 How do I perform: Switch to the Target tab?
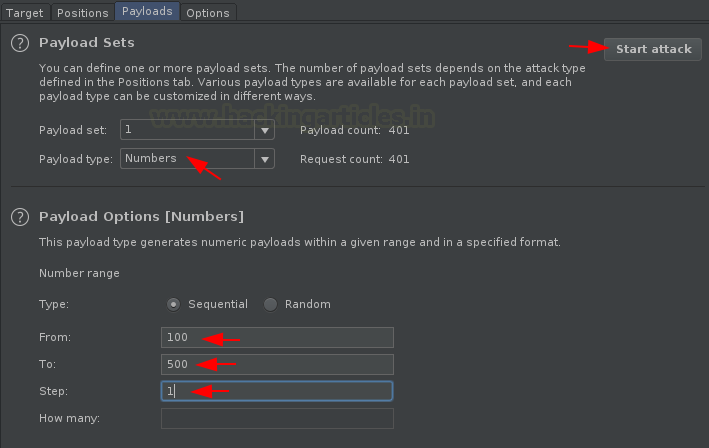pos(24,13)
